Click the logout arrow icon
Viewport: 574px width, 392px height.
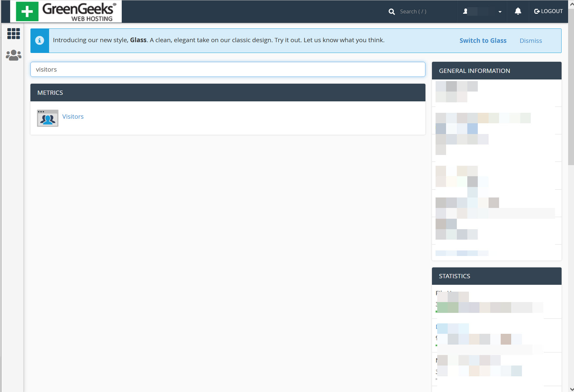[x=536, y=11]
